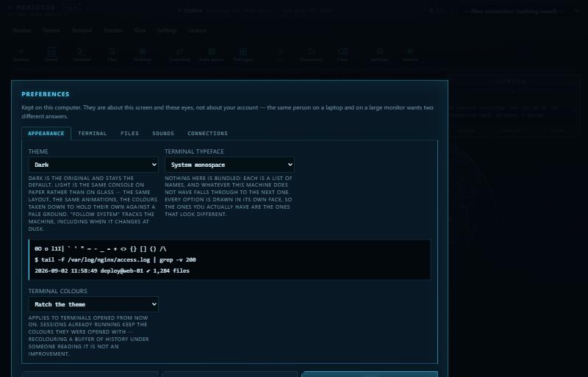Click the Files toolbar icon behind the dialog
The width and height of the screenshot is (588, 377).
coord(112,54)
